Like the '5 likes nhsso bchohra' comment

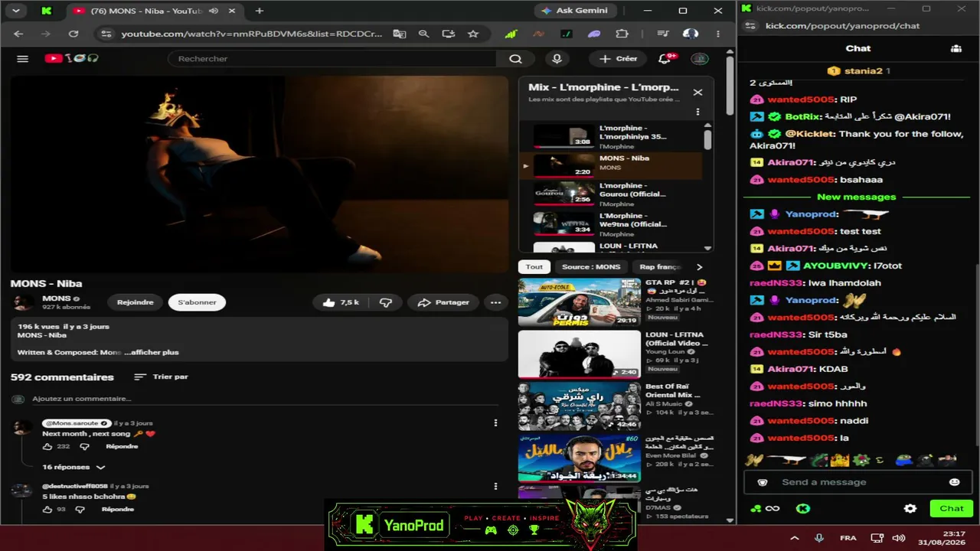tap(47, 509)
